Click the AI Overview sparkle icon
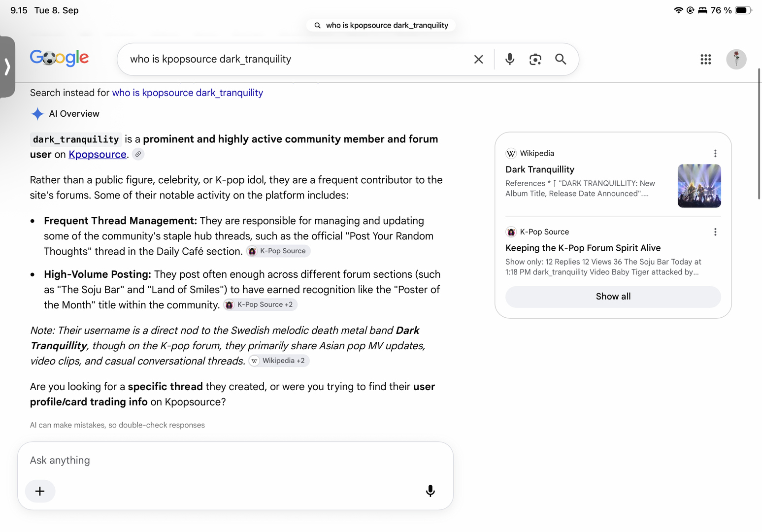 (37, 114)
